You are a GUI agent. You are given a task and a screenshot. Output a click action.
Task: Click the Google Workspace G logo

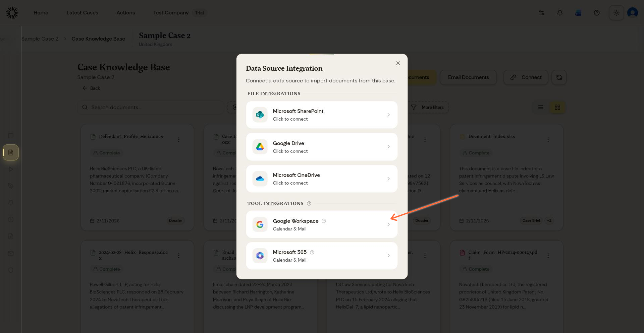tap(260, 224)
